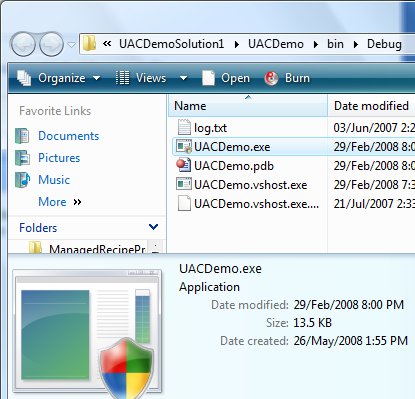Select the UACDemo.pdb file name
Viewport: 415px width, 399px height.
pyautogui.click(x=234, y=166)
